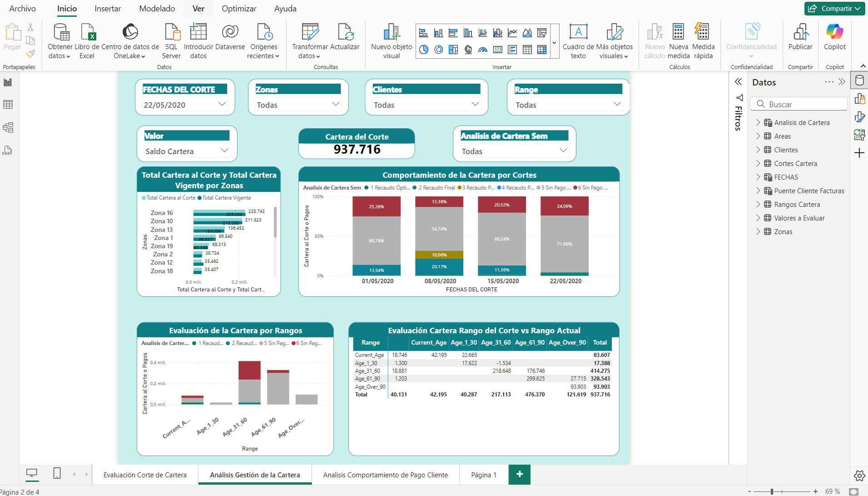The width and height of the screenshot is (868, 496).
Task: Launch Transformar datos query editor
Action: (x=310, y=41)
